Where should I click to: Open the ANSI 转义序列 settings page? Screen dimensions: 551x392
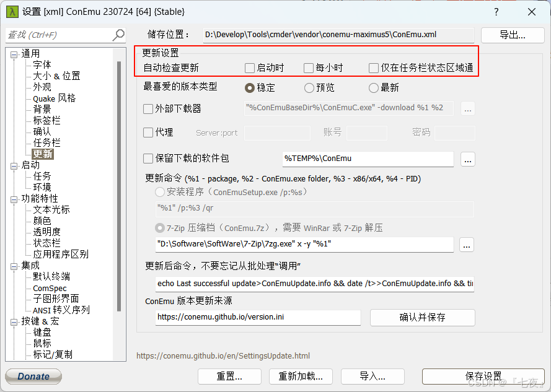tap(61, 310)
